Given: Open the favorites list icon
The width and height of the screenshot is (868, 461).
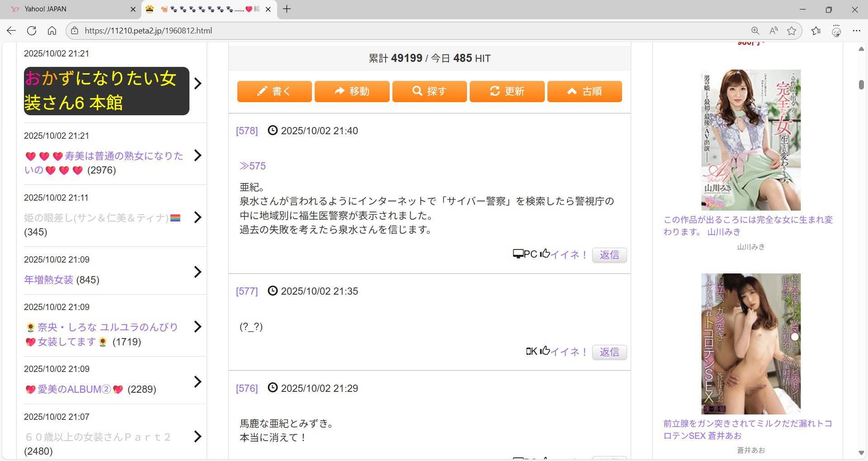Looking at the screenshot, I should pyautogui.click(x=816, y=31).
